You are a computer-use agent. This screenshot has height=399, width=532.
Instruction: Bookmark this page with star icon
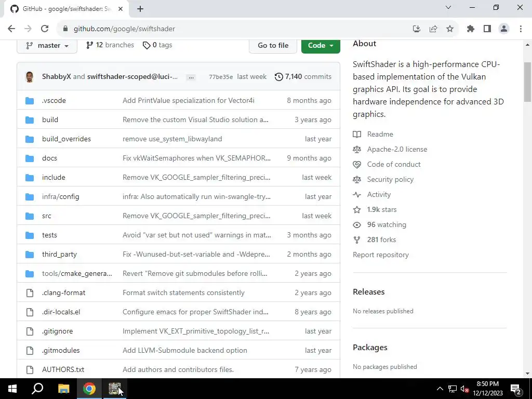point(450,29)
